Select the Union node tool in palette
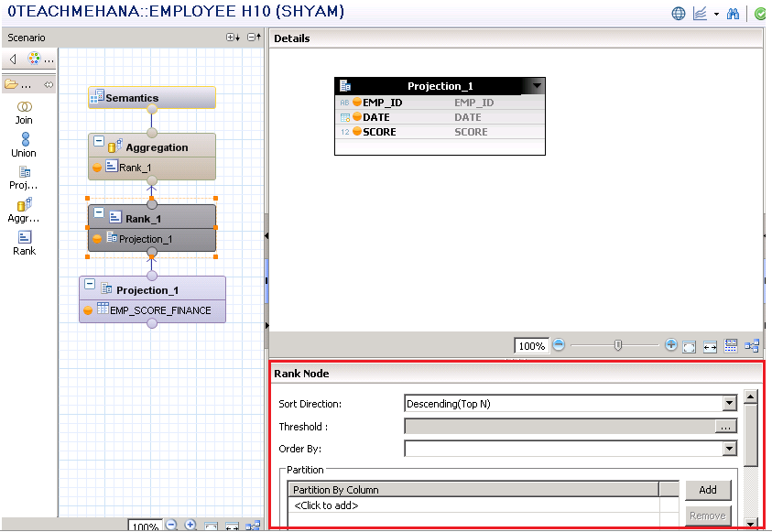 click(24, 146)
